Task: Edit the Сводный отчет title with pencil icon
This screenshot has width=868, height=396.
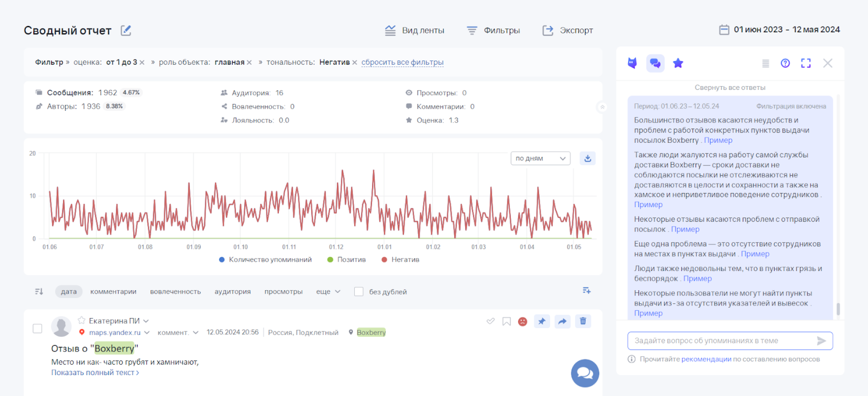Action: [x=126, y=30]
